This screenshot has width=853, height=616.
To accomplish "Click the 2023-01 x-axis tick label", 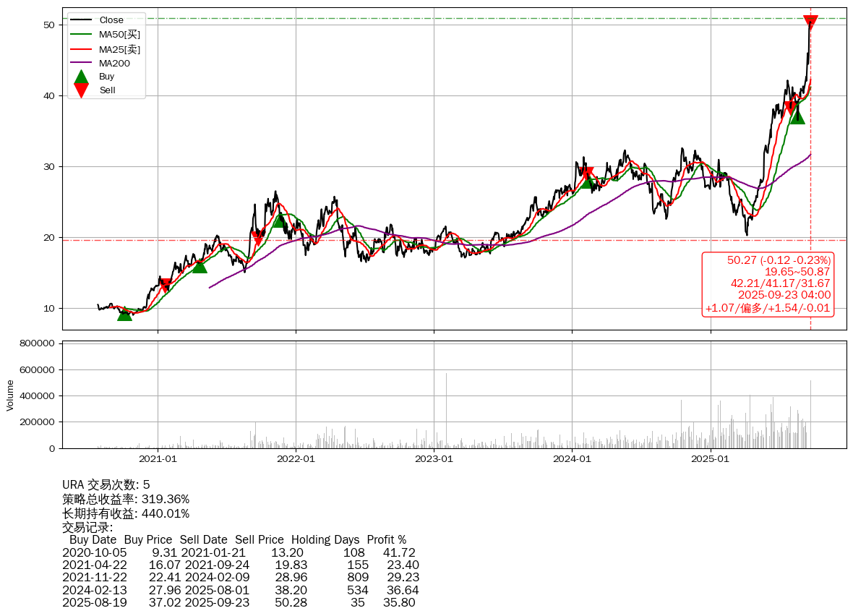I will pyautogui.click(x=434, y=458).
